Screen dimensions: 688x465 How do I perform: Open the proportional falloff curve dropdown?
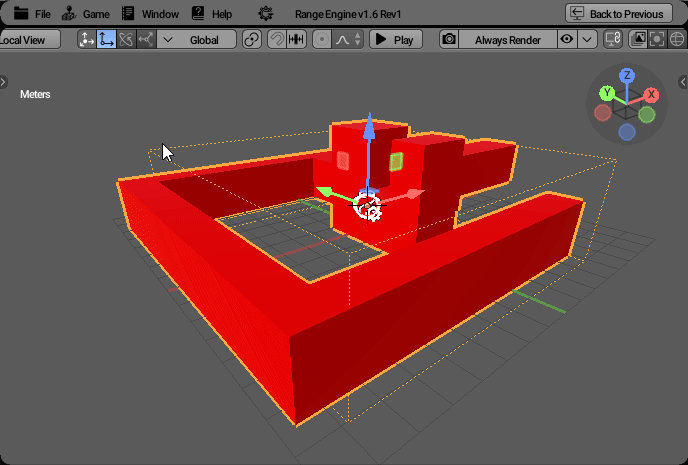[346, 40]
